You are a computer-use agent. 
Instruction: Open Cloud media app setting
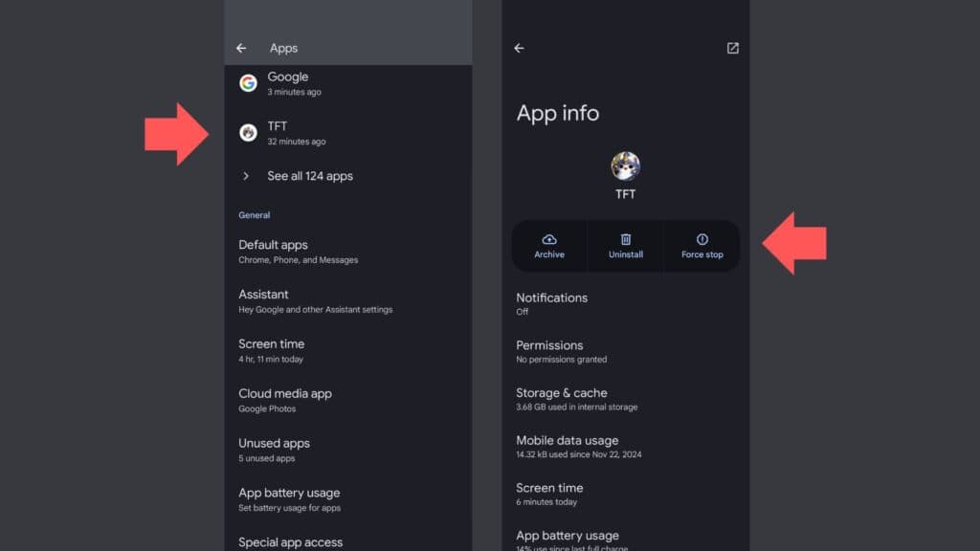coord(285,400)
